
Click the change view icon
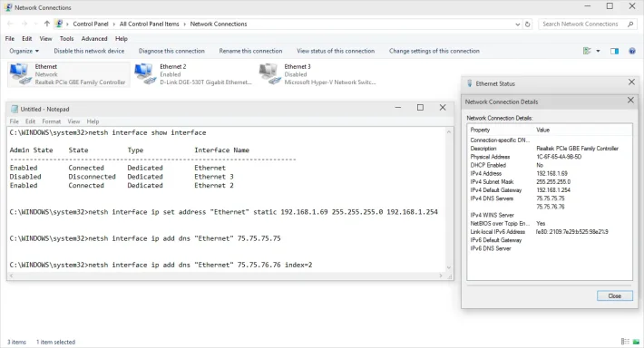587,51
